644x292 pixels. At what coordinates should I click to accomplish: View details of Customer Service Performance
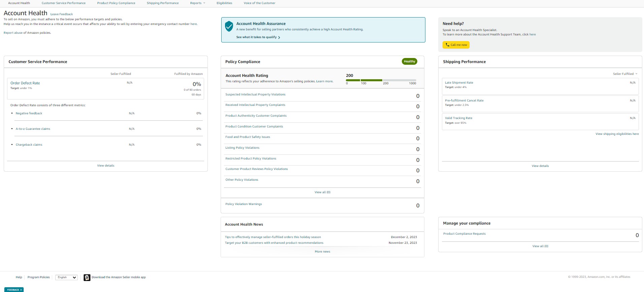pyautogui.click(x=106, y=166)
